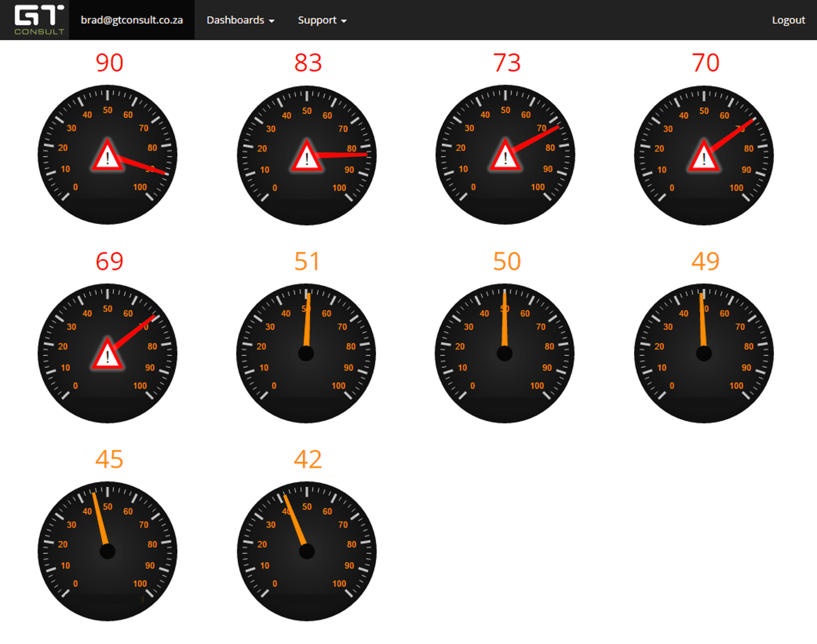817x644 pixels.
Task: Select the orange score value 51
Action: (307, 261)
